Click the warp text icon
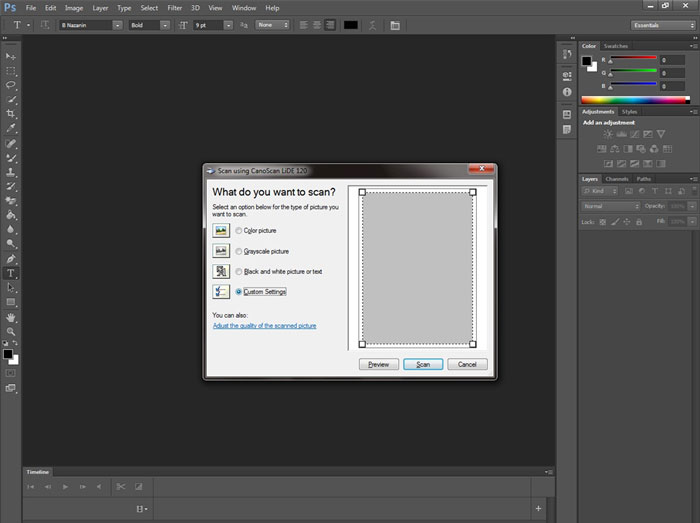 [x=372, y=25]
